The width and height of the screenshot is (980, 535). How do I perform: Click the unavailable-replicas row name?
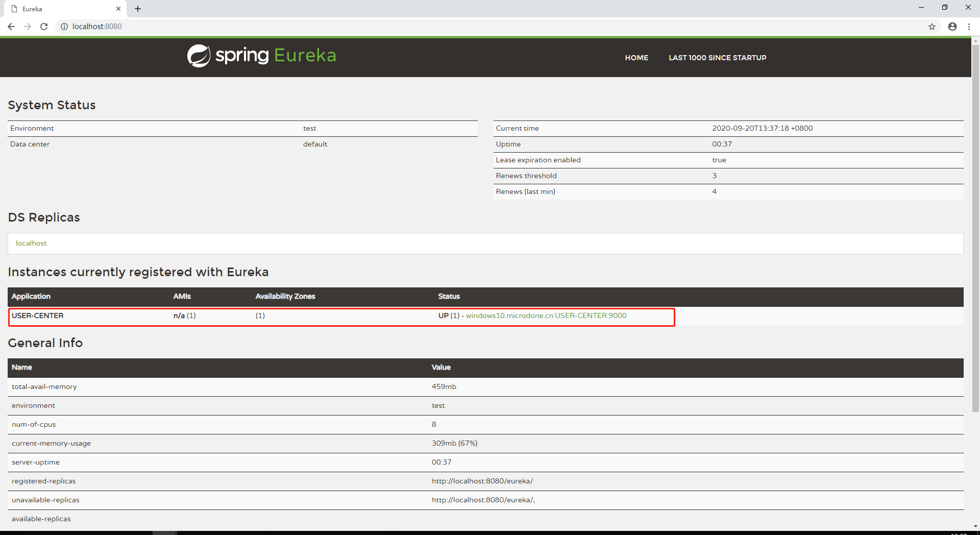[x=45, y=500]
